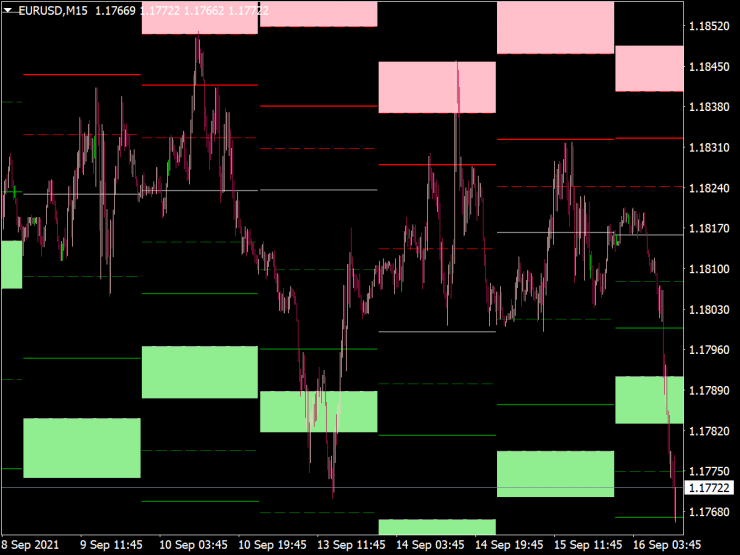Click the current price tag 1.17722
740x555 pixels.
tap(708, 487)
